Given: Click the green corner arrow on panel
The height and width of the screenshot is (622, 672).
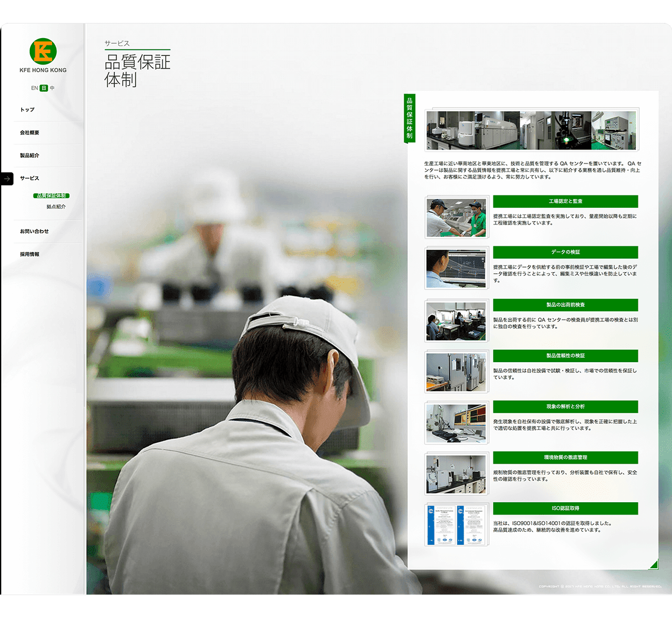Looking at the screenshot, I should point(652,564).
